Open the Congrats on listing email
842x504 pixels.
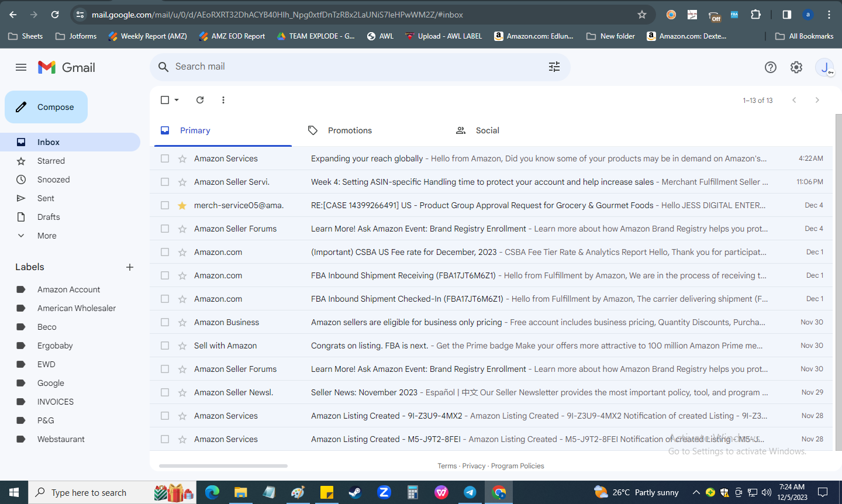[491, 346]
